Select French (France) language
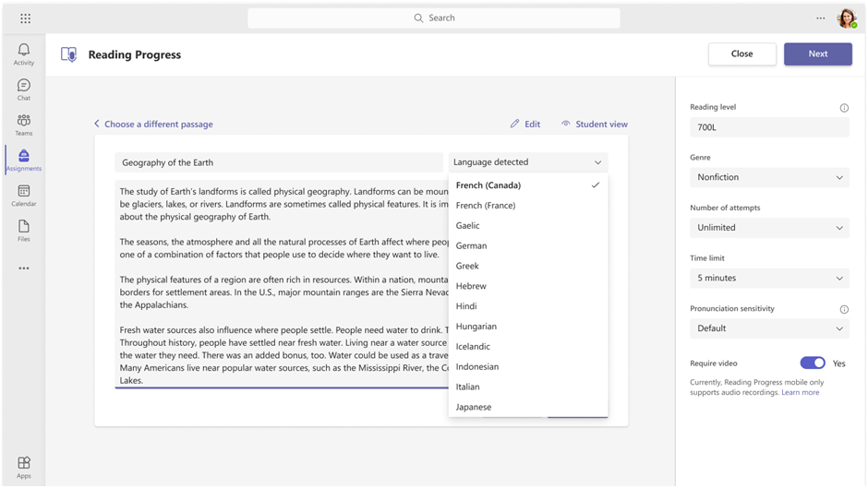 (528, 206)
